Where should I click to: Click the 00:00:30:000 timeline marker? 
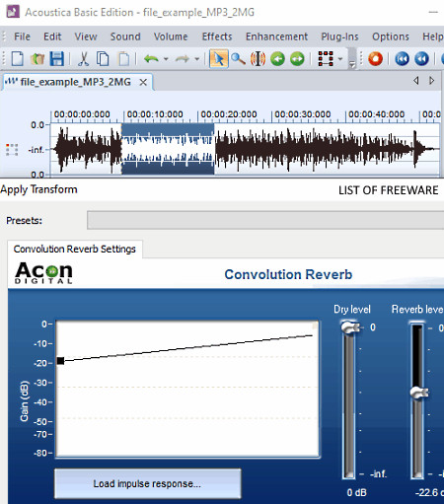302,114
